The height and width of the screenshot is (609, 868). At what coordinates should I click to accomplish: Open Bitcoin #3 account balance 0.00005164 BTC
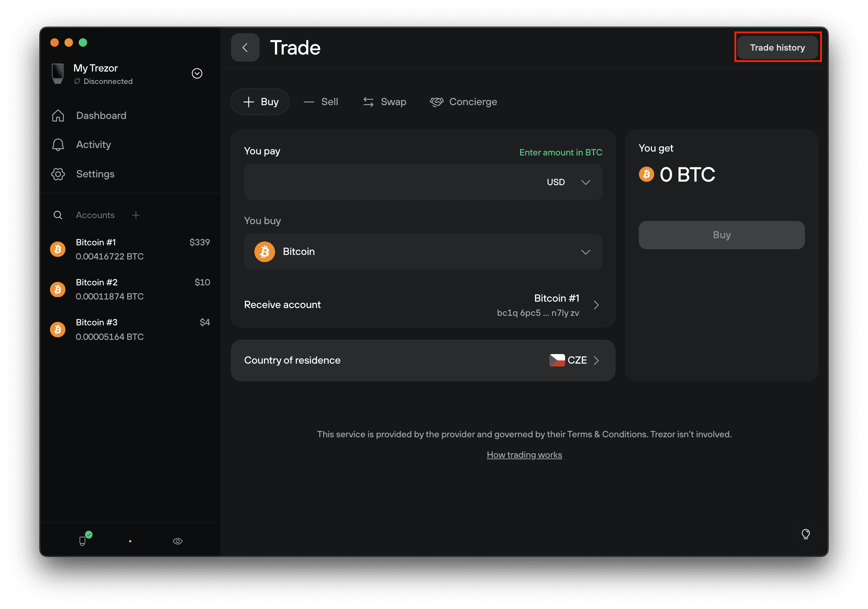[x=109, y=337]
